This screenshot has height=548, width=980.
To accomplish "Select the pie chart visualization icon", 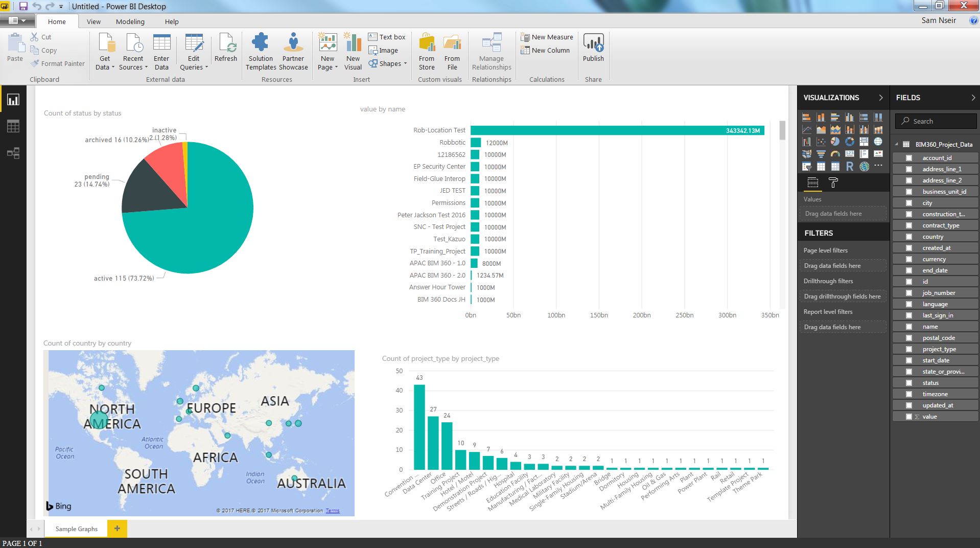I will tap(835, 142).
